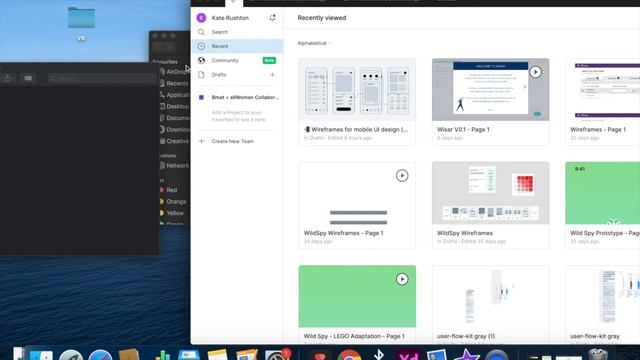Open the Alphabetical sort dropdown

pos(314,43)
